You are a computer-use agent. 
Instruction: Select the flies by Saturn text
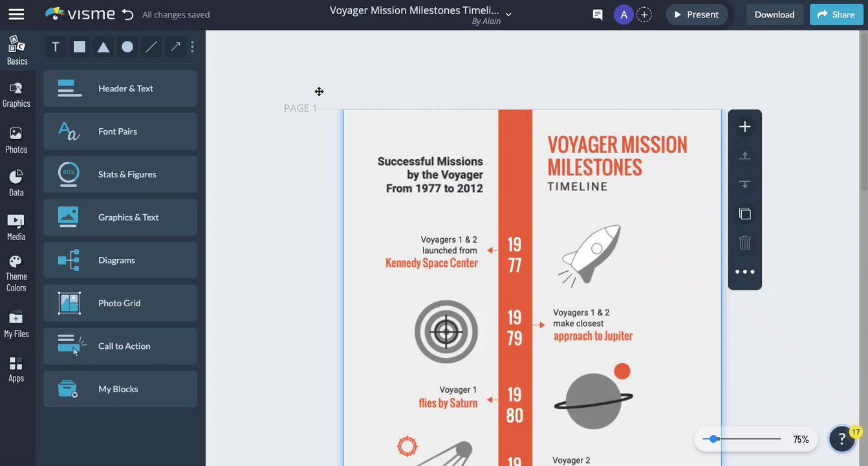point(448,403)
